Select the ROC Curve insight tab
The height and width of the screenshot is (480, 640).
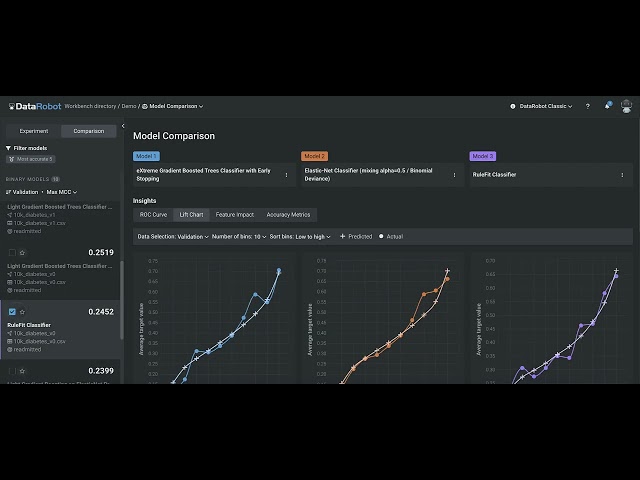(153, 215)
